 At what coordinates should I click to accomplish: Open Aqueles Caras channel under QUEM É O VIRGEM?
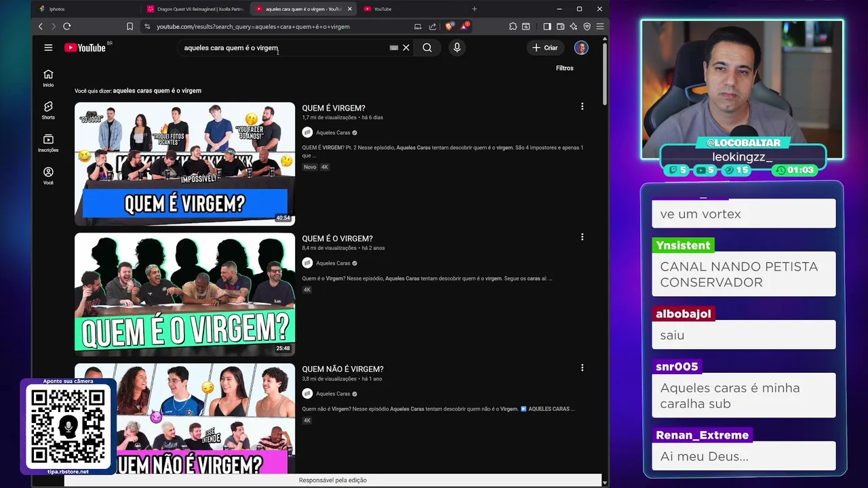(333, 263)
